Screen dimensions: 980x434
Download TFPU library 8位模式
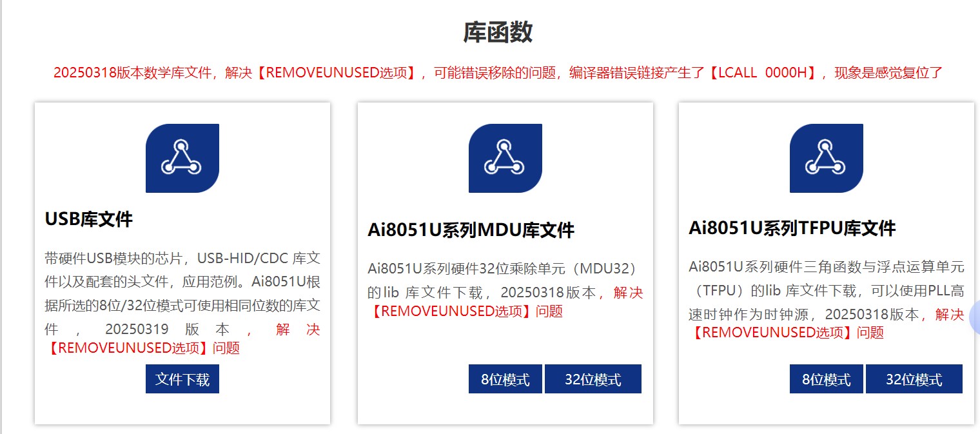pos(827,379)
